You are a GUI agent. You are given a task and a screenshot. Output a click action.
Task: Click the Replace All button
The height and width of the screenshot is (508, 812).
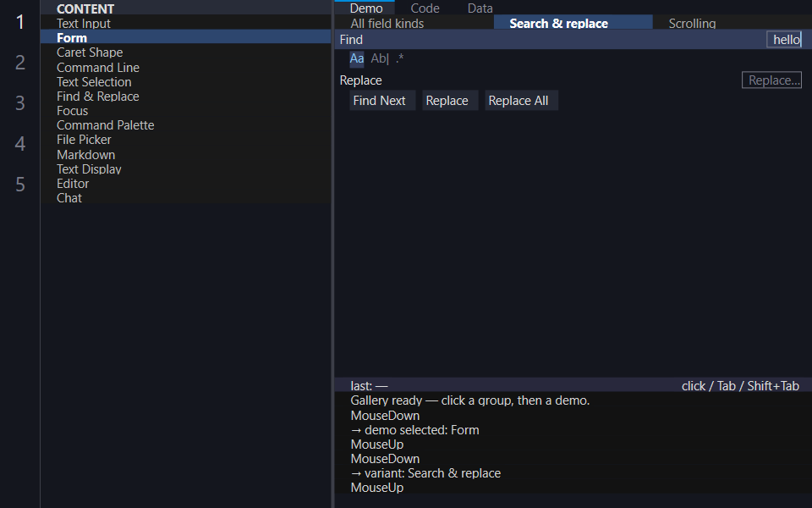pos(521,101)
